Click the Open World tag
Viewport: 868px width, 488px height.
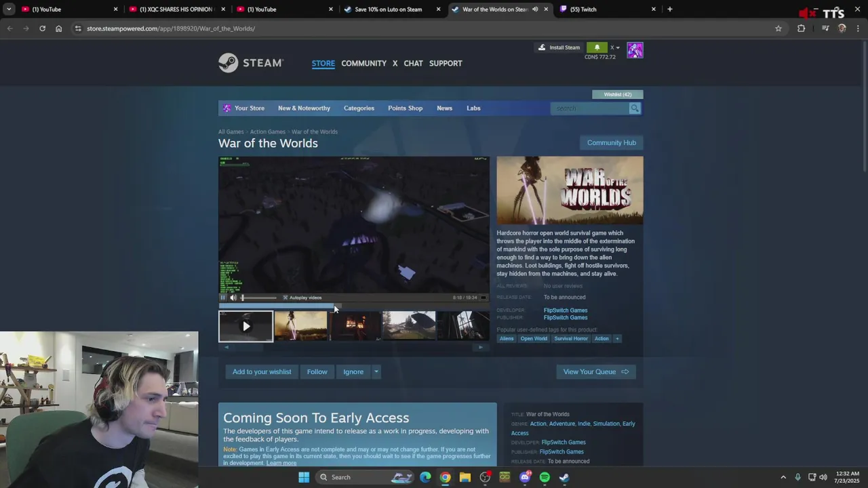534,338
